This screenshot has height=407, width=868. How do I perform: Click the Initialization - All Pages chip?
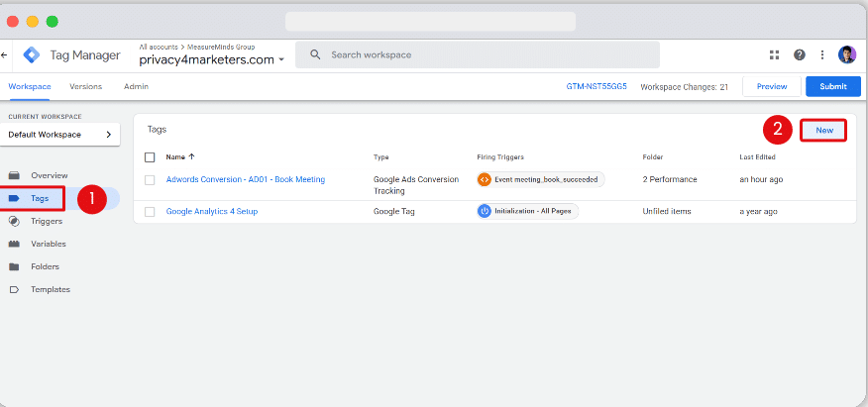(527, 211)
